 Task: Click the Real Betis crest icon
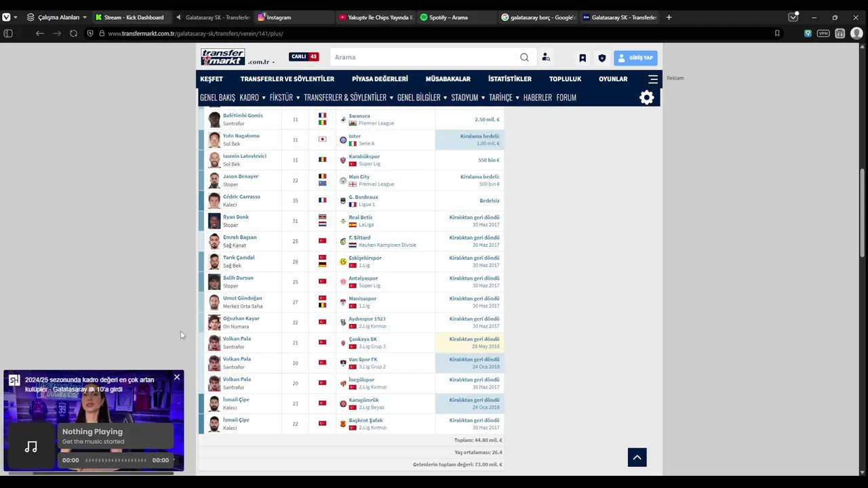click(x=343, y=221)
